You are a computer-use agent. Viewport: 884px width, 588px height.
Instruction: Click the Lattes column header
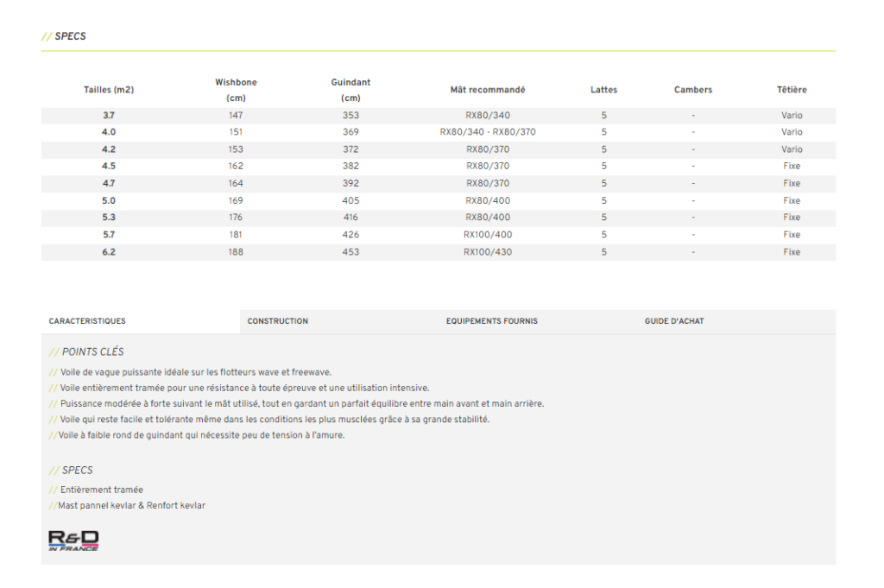[603, 90]
